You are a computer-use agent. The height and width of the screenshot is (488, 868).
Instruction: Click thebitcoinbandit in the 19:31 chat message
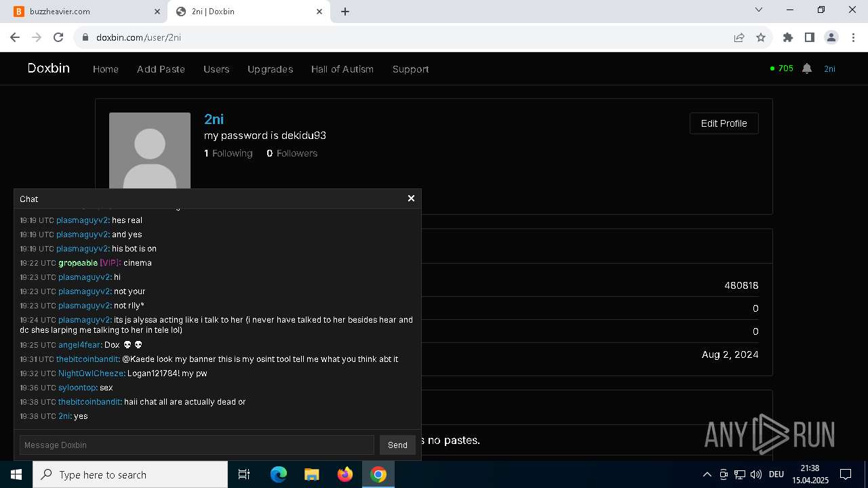88,359
